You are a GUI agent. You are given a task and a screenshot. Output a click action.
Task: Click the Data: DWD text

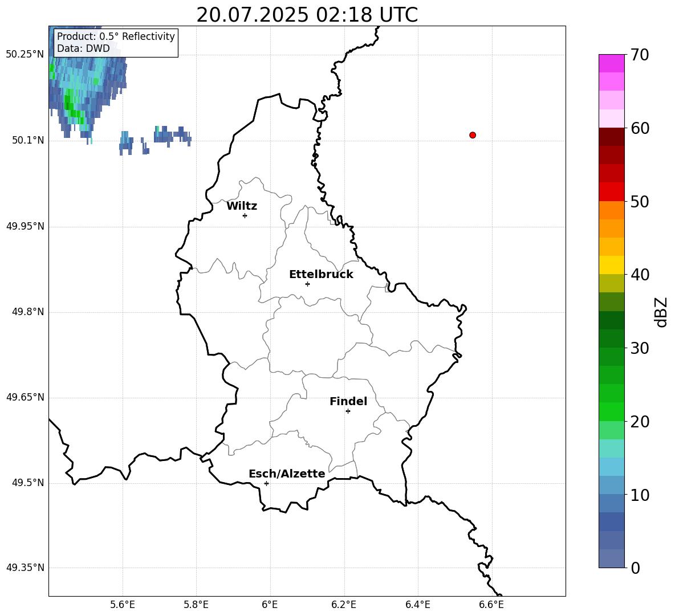pyautogui.click(x=83, y=48)
